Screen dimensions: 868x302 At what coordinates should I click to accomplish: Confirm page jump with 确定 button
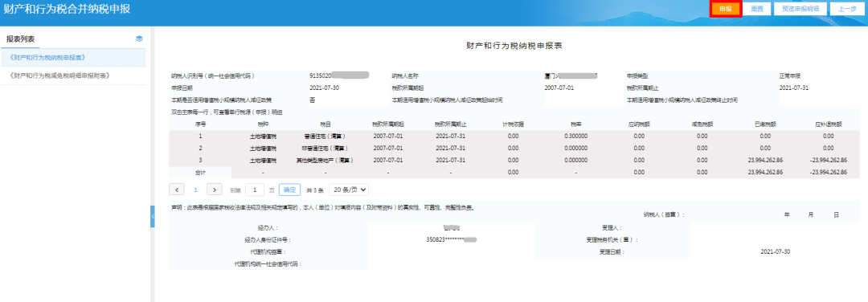click(289, 190)
